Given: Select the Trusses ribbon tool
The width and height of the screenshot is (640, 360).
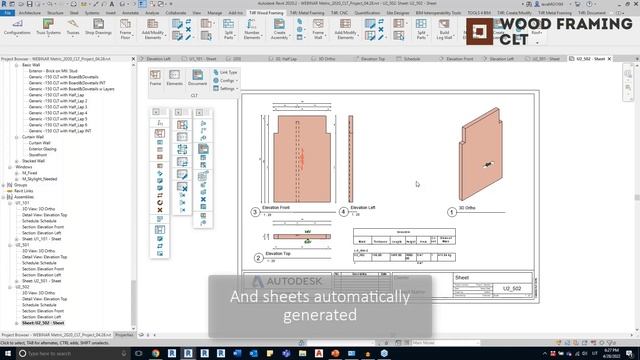Looking at the screenshot, I should [x=73, y=28].
